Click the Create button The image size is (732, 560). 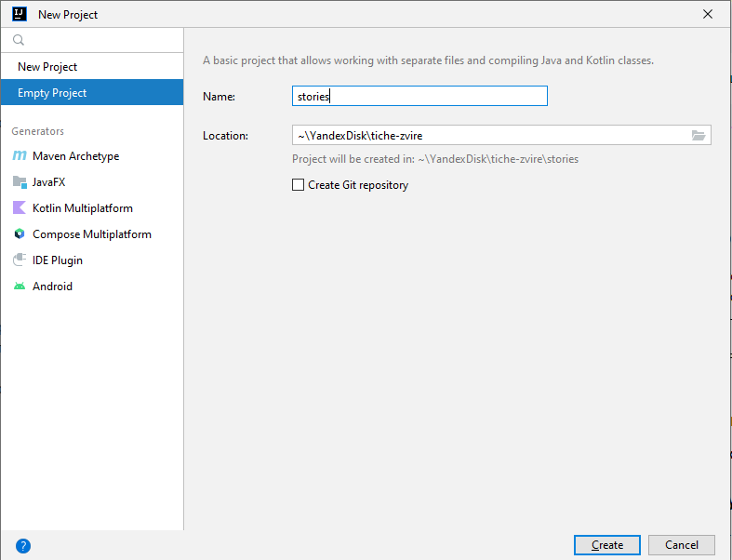pyautogui.click(x=606, y=545)
